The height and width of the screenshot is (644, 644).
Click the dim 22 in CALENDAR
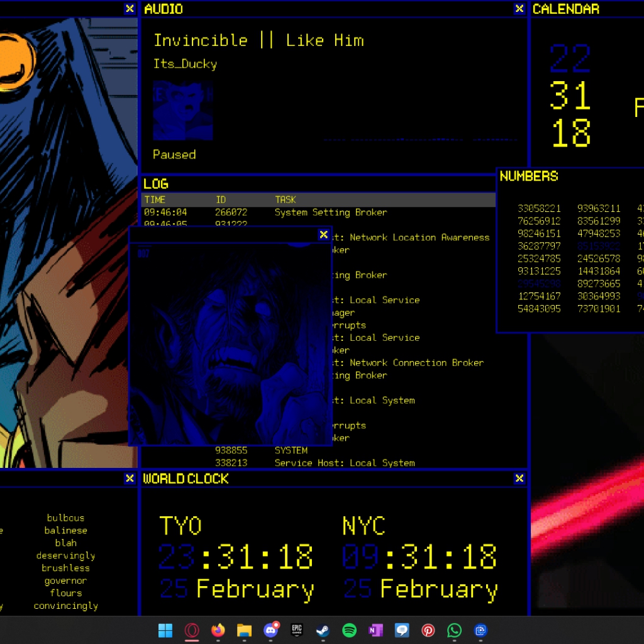pos(570,58)
